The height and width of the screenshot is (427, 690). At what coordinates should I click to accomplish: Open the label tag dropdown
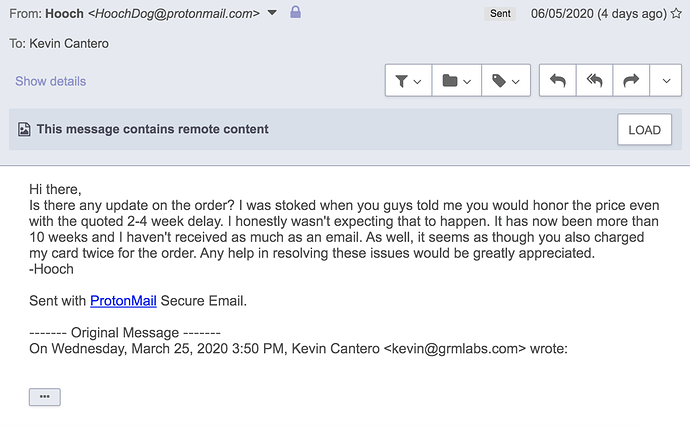pyautogui.click(x=505, y=81)
